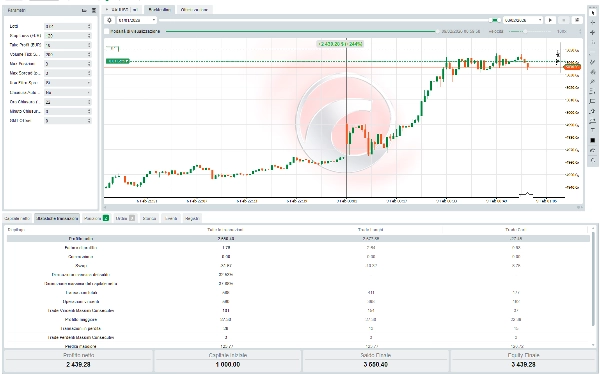Open the backtest start date dropdown

137,20
